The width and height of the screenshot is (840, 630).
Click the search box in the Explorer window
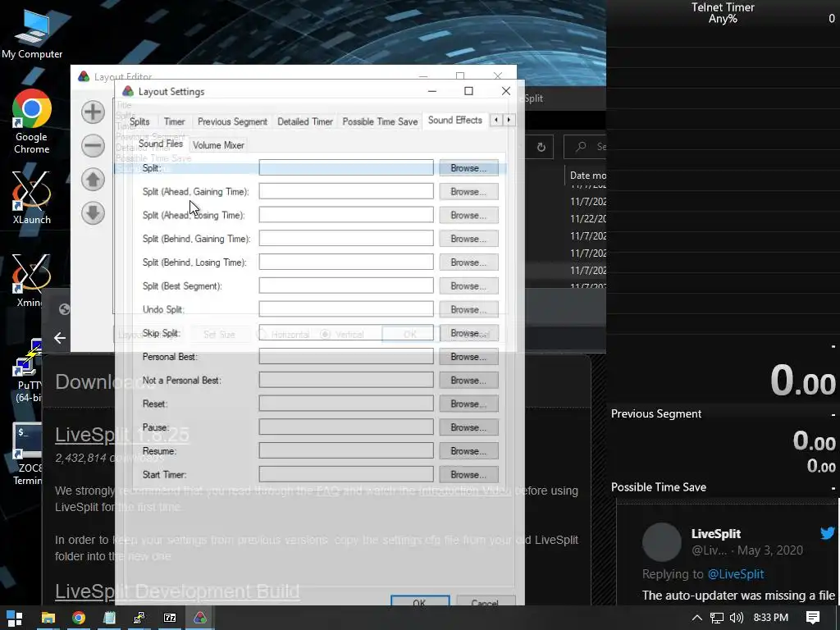click(585, 146)
